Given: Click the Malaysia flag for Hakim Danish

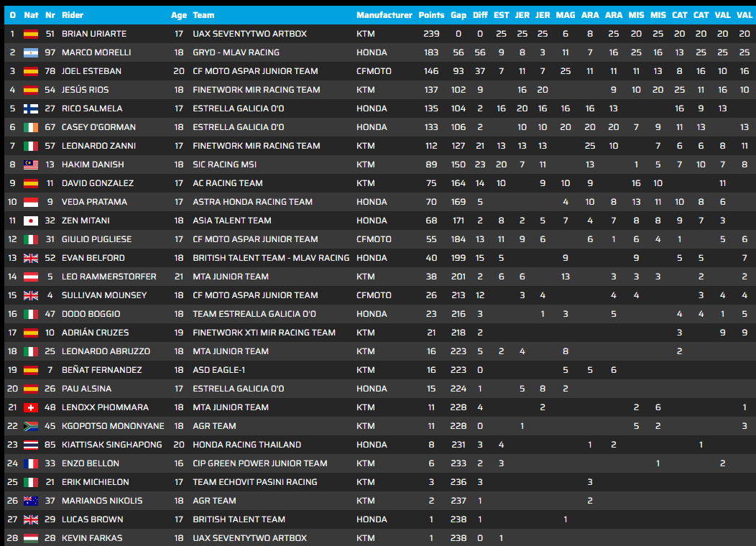Looking at the screenshot, I should (31, 165).
